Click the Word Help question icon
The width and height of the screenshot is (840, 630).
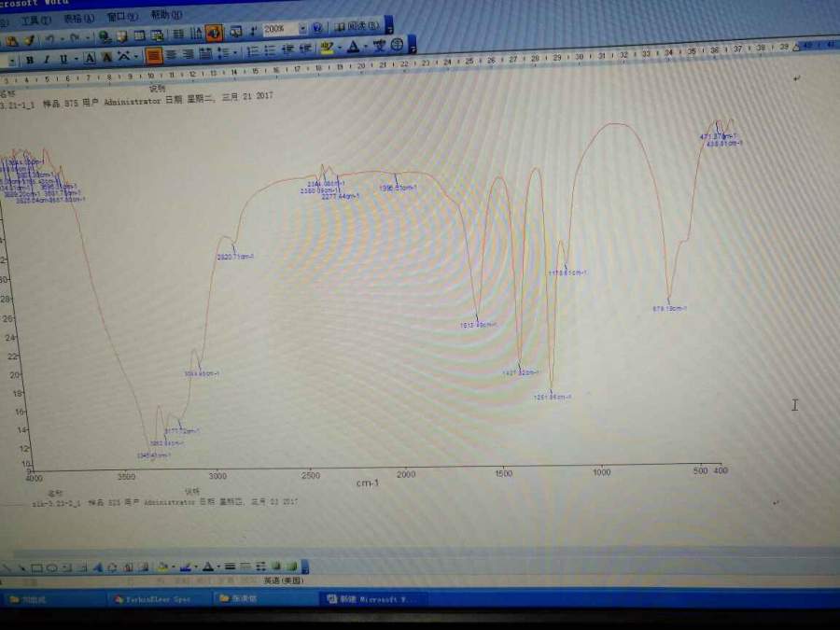[317, 27]
